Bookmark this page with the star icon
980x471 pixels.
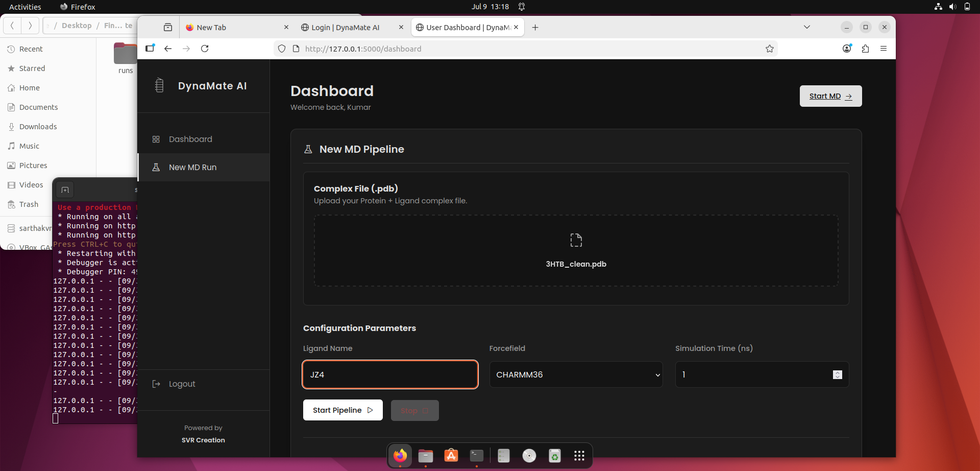coord(770,49)
